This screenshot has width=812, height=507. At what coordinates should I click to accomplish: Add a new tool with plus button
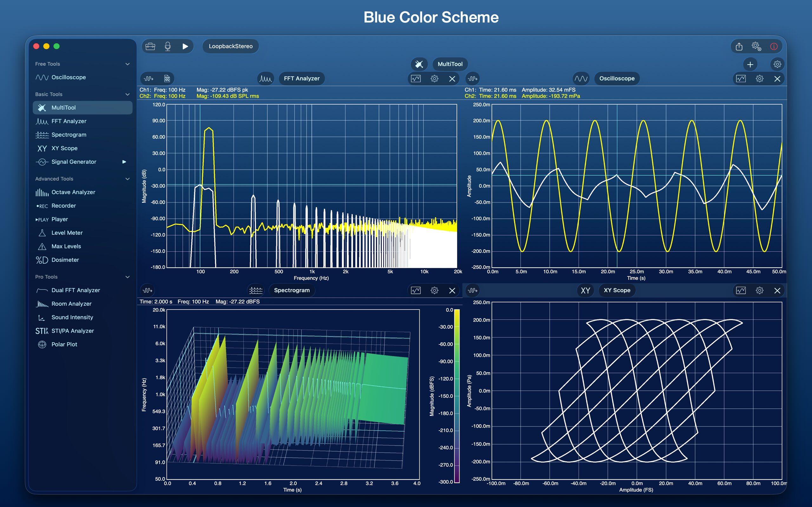coord(750,64)
